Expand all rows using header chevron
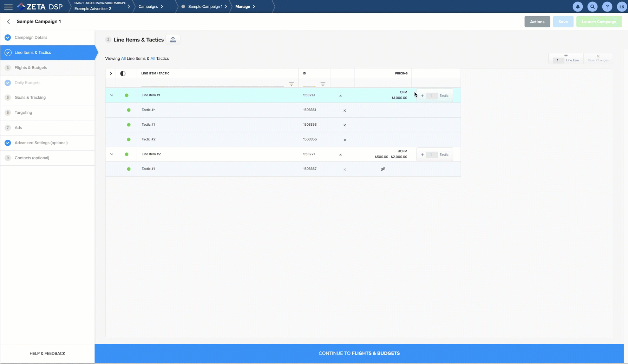Screen dimensions: 628x364 [111, 73]
